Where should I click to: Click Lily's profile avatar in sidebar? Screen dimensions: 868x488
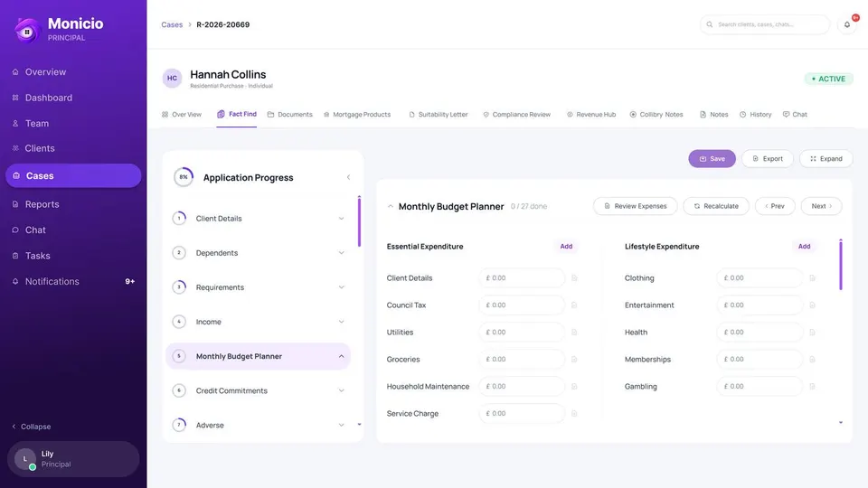(25, 459)
